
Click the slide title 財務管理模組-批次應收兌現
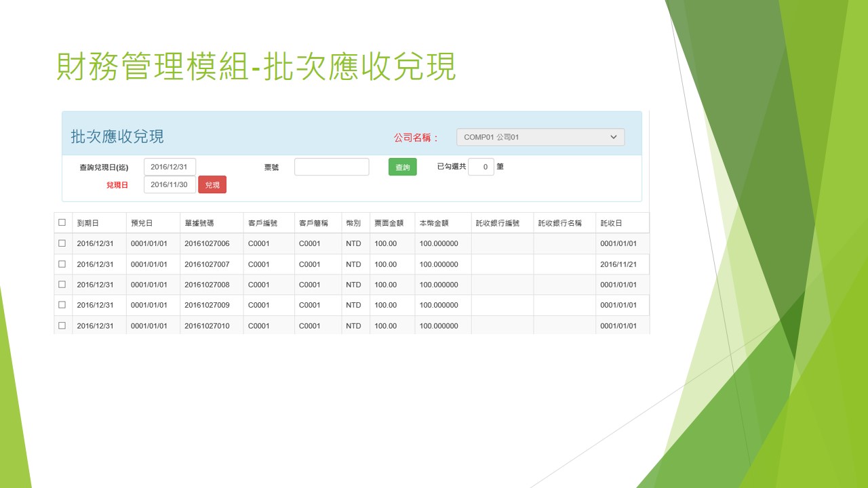click(256, 67)
